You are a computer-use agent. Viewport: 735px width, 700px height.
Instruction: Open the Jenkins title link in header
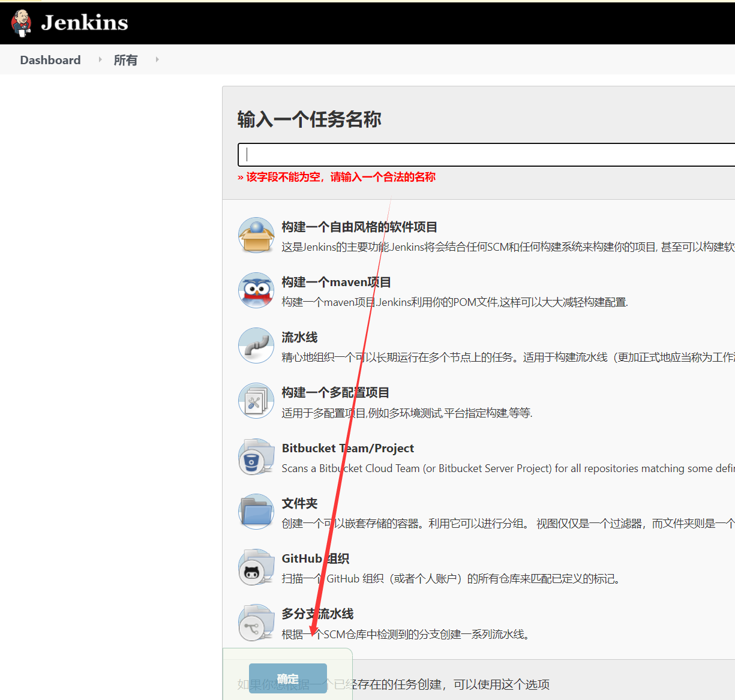85,23
